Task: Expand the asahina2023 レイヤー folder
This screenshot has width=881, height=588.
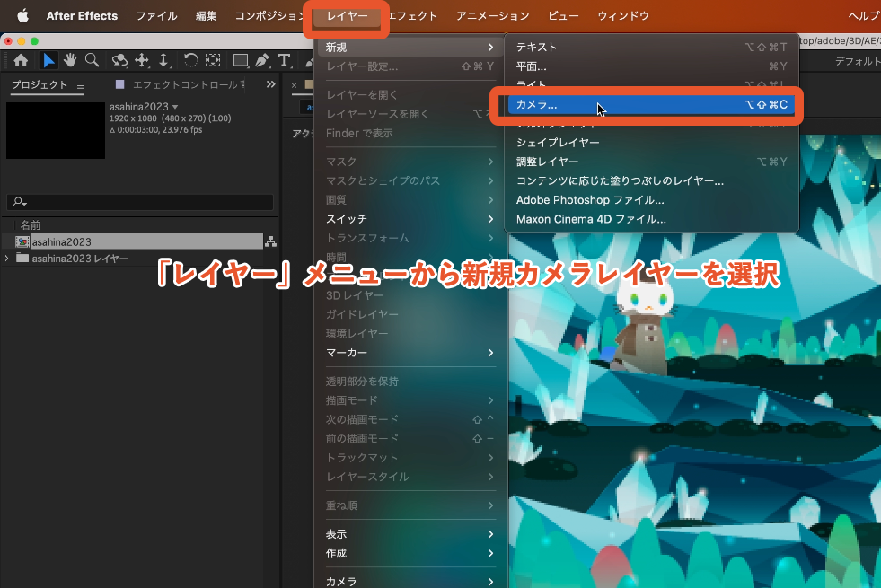Action: [x=7, y=259]
